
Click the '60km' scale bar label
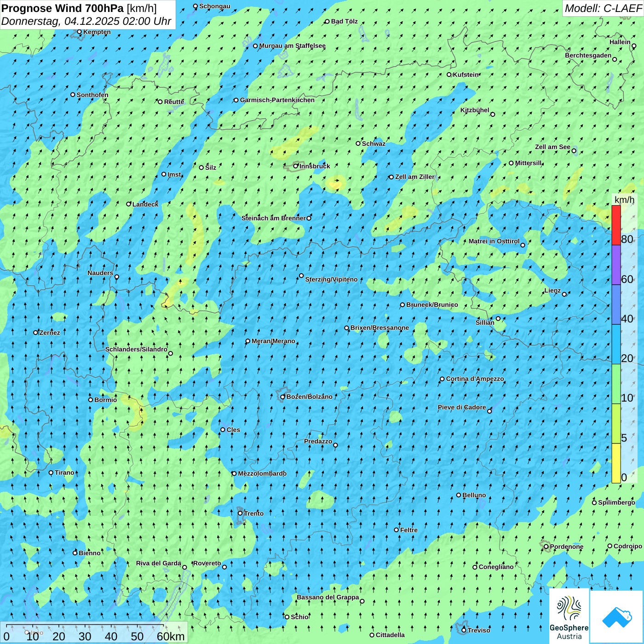click(x=171, y=636)
